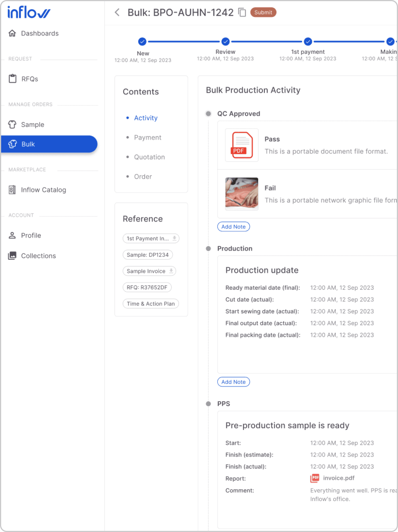Open Sample orders in sidebar
This screenshot has height=532, width=398.
coord(33,125)
